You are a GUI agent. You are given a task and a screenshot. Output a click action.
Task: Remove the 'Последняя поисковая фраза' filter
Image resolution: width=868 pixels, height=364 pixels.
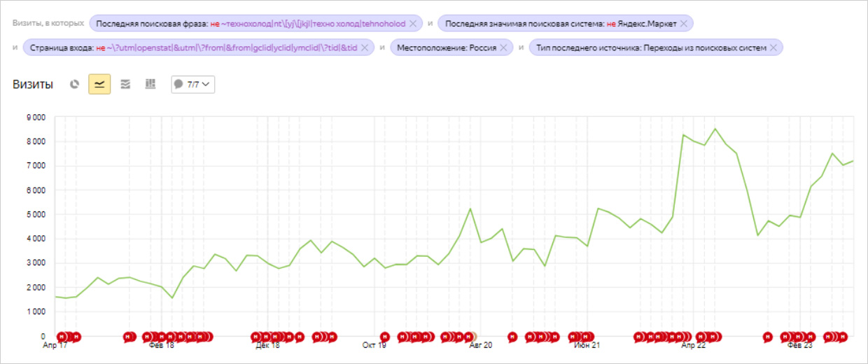tap(413, 24)
